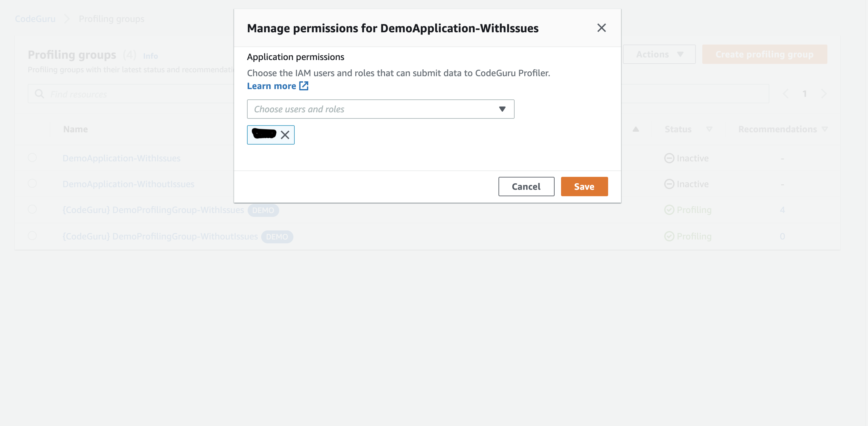Click the Find resources search field

coord(135,94)
